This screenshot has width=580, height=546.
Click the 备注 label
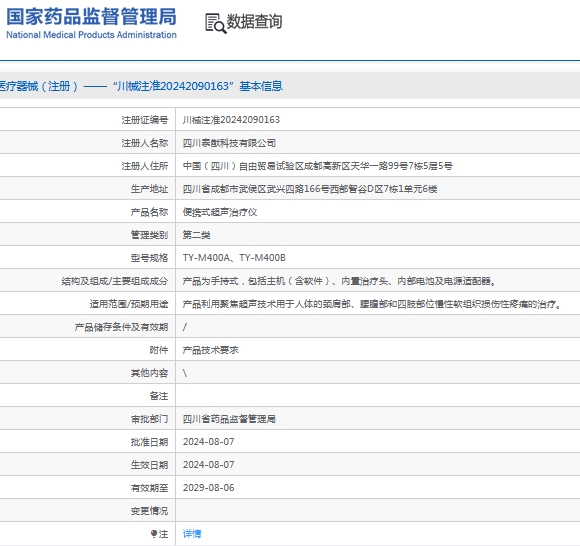(159, 396)
